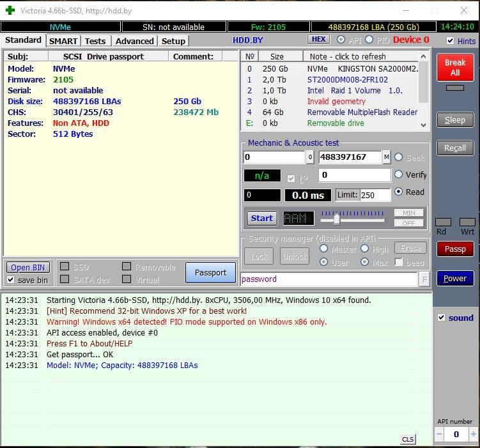This screenshot has height=448, width=480.
Task: Click the small 0 reset start-LBA button
Action: coord(310,157)
